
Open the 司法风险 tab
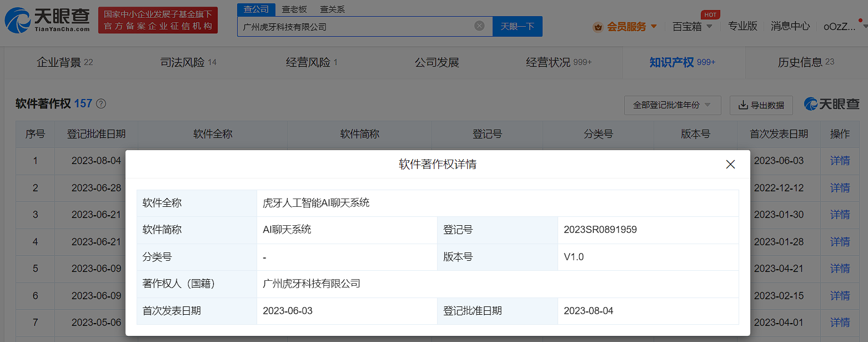tap(188, 62)
